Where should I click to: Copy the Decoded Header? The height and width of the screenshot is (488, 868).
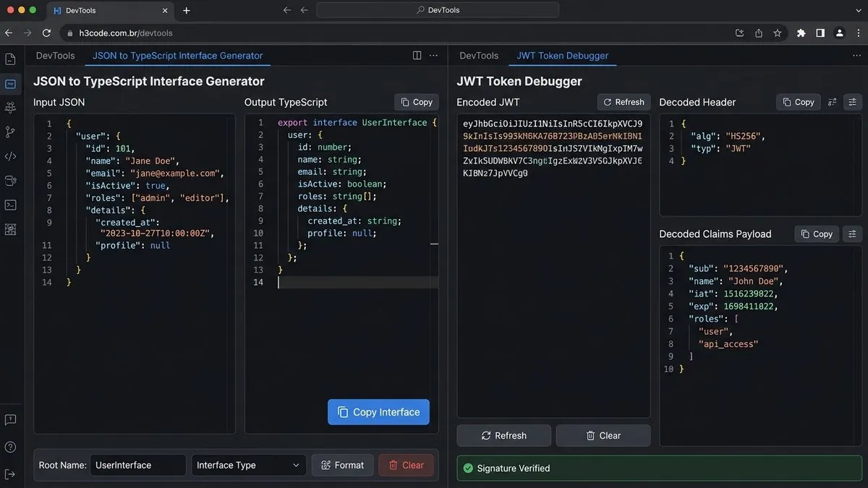(798, 102)
